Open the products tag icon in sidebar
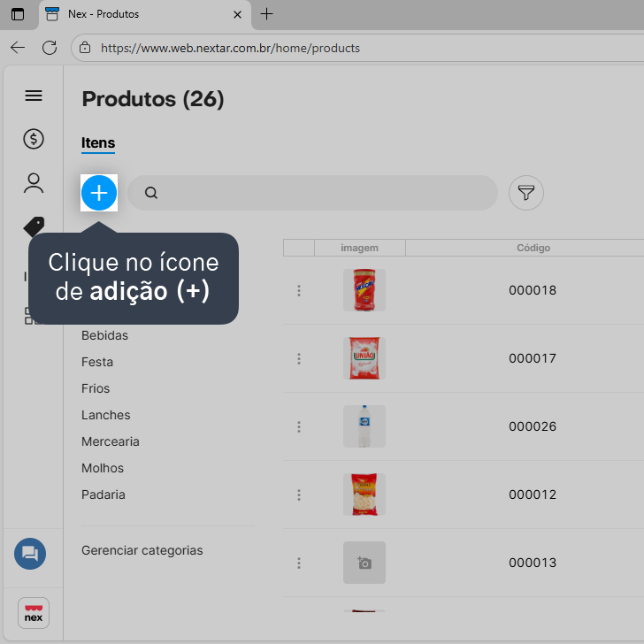The image size is (644, 644). pyautogui.click(x=34, y=226)
